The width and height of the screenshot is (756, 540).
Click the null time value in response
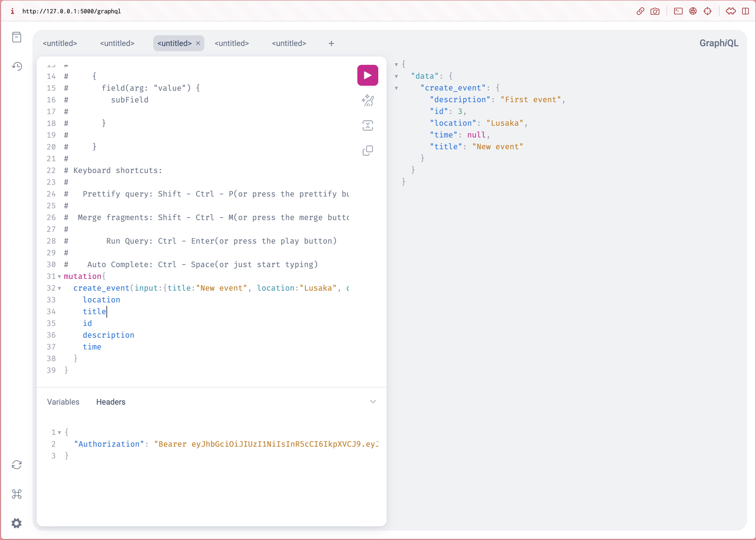(x=477, y=135)
